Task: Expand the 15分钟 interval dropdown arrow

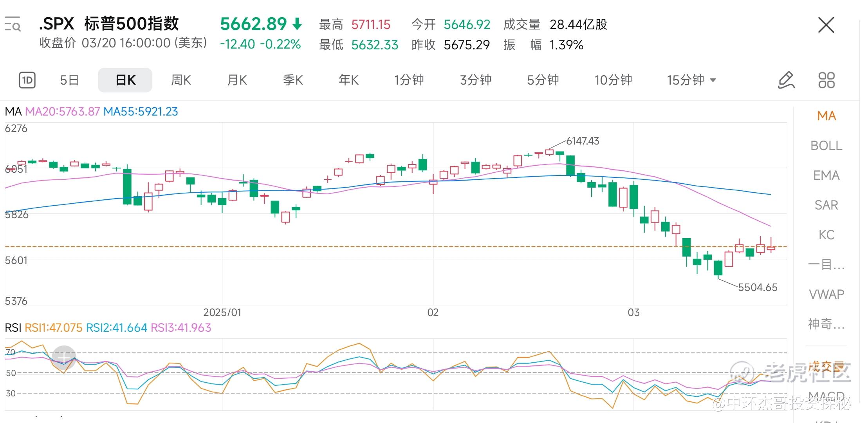Action: pyautogui.click(x=713, y=80)
